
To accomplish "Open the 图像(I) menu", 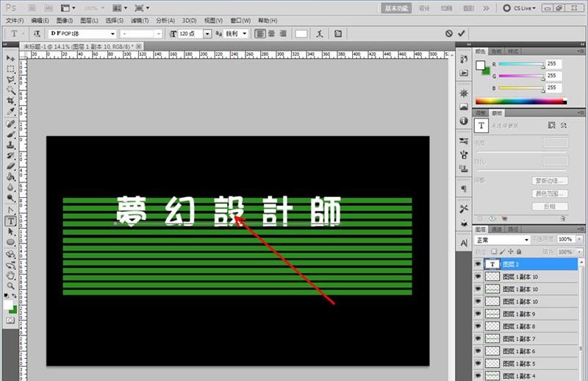I will (65, 21).
